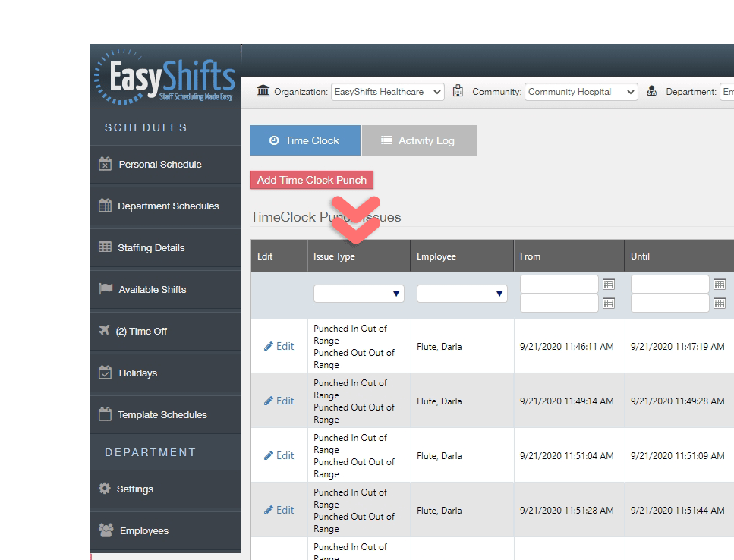Click the Community hospital icon
734x560 pixels.
pyautogui.click(x=458, y=91)
